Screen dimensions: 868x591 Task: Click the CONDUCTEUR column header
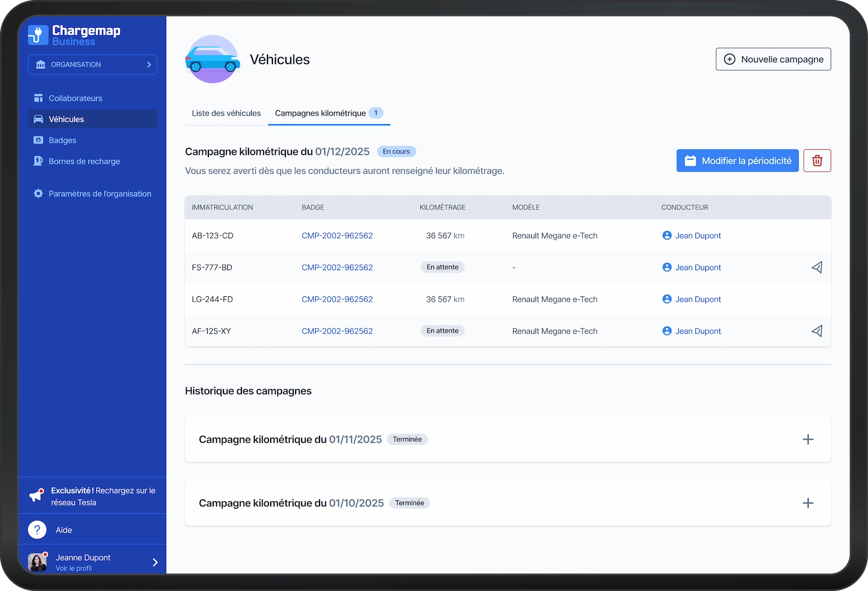click(x=685, y=207)
